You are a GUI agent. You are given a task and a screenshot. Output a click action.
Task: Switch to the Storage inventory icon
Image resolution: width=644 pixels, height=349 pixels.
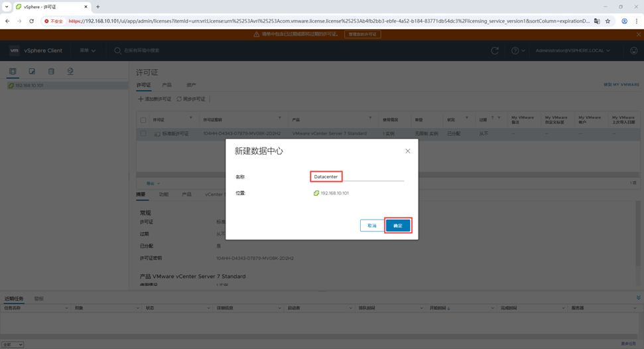point(51,71)
